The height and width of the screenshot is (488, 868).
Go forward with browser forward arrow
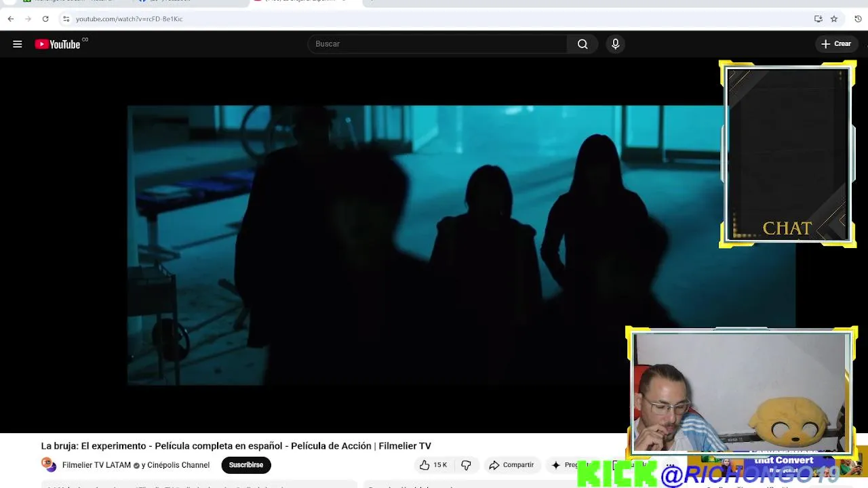[28, 19]
